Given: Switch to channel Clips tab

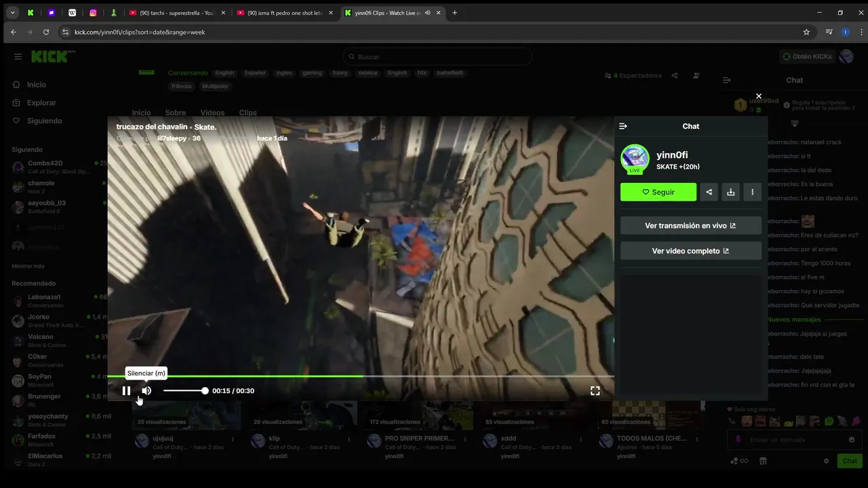Looking at the screenshot, I should [x=248, y=113].
